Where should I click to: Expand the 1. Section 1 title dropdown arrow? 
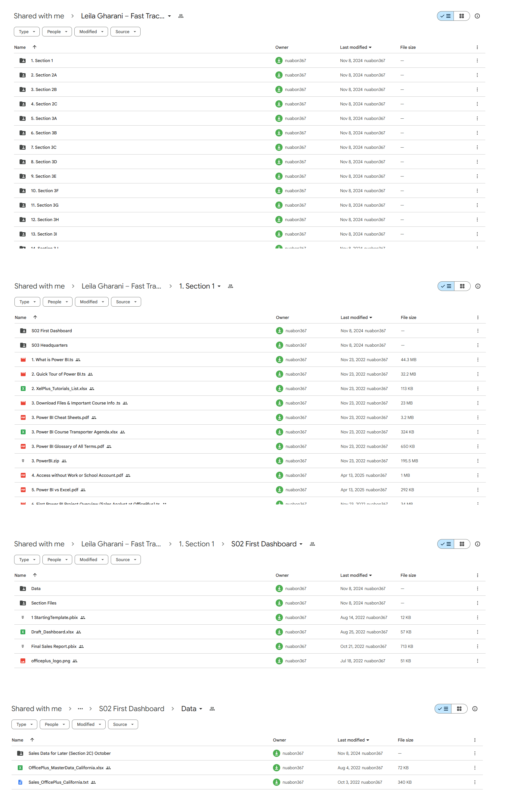219,286
